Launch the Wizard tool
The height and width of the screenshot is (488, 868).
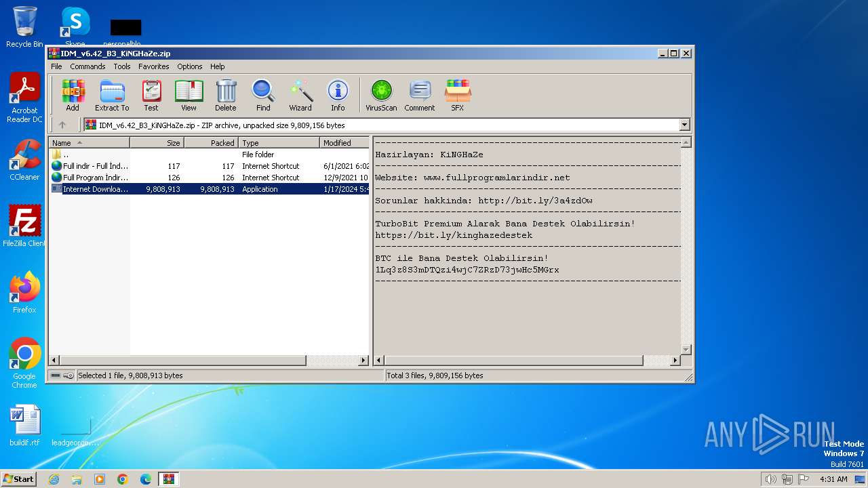(300, 96)
